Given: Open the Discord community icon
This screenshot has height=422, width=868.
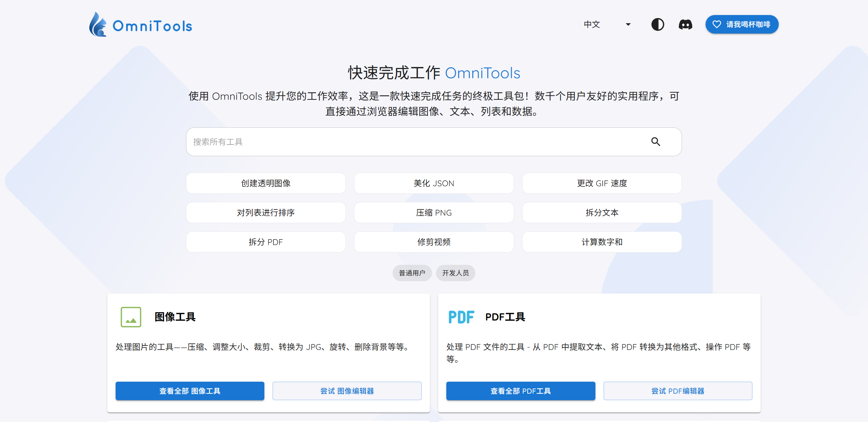Looking at the screenshot, I should pyautogui.click(x=685, y=25).
